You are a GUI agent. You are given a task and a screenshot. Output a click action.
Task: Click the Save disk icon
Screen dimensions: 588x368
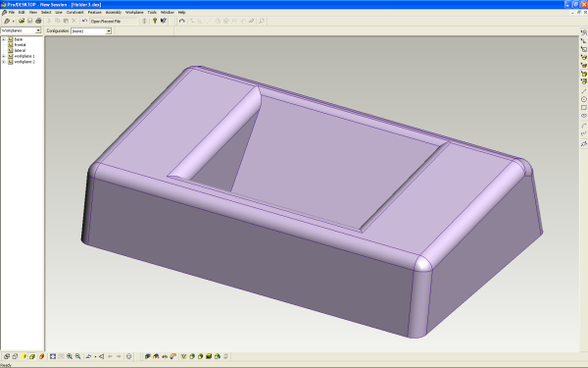pyautogui.click(x=29, y=21)
